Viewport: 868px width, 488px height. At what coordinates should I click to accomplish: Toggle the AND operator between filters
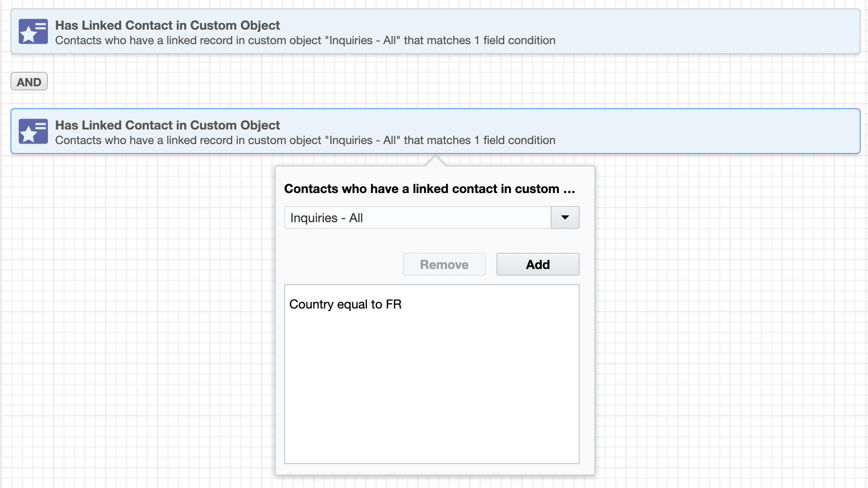(29, 82)
